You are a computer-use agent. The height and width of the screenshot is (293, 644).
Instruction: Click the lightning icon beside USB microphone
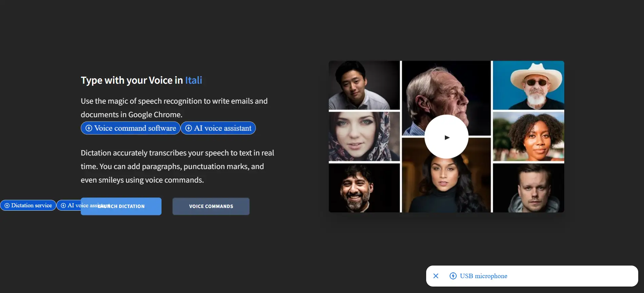[x=453, y=276]
